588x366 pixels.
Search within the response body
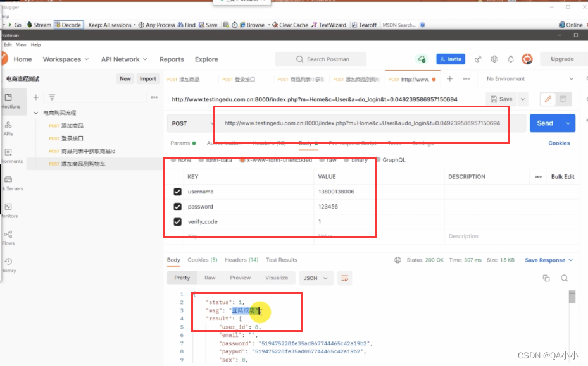[x=565, y=278]
